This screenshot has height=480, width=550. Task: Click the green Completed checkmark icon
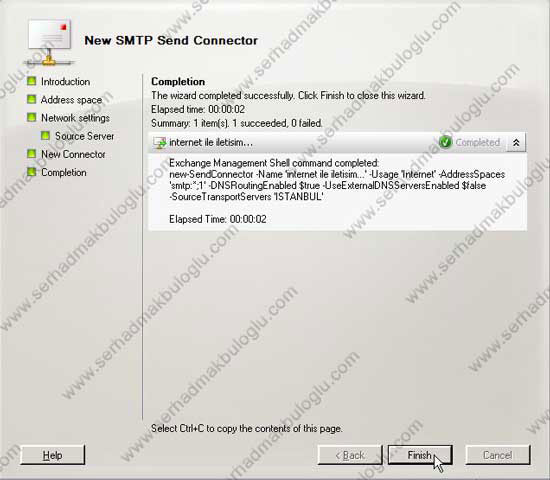pos(445,142)
